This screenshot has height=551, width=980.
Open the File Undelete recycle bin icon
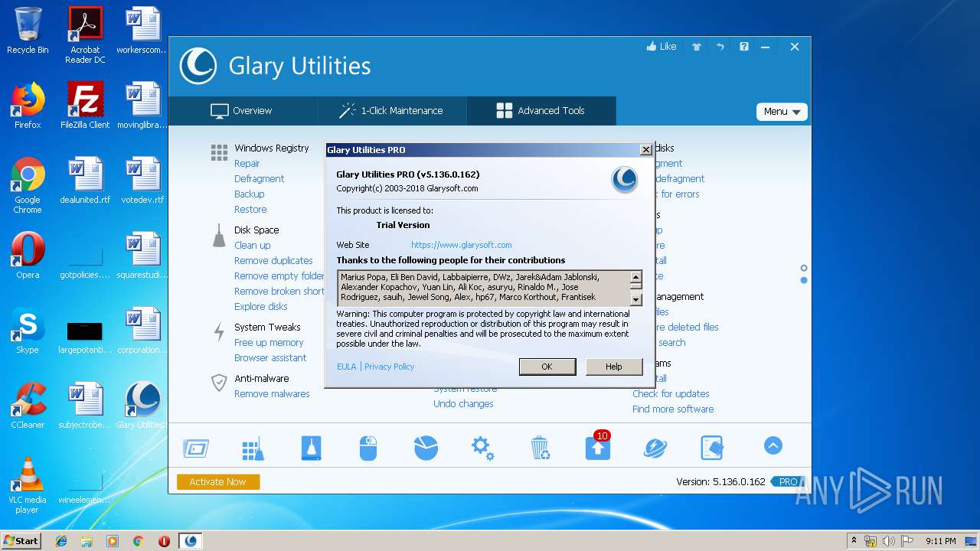click(540, 448)
